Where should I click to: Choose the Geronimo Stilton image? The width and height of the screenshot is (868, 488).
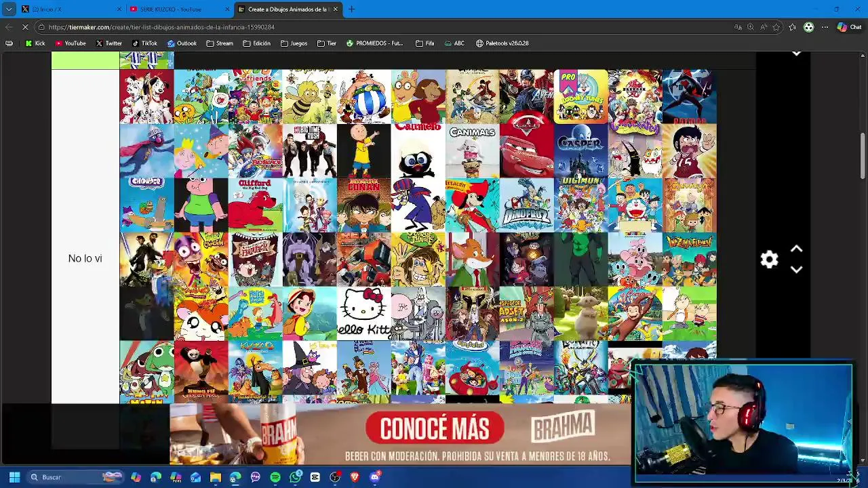pos(472,259)
